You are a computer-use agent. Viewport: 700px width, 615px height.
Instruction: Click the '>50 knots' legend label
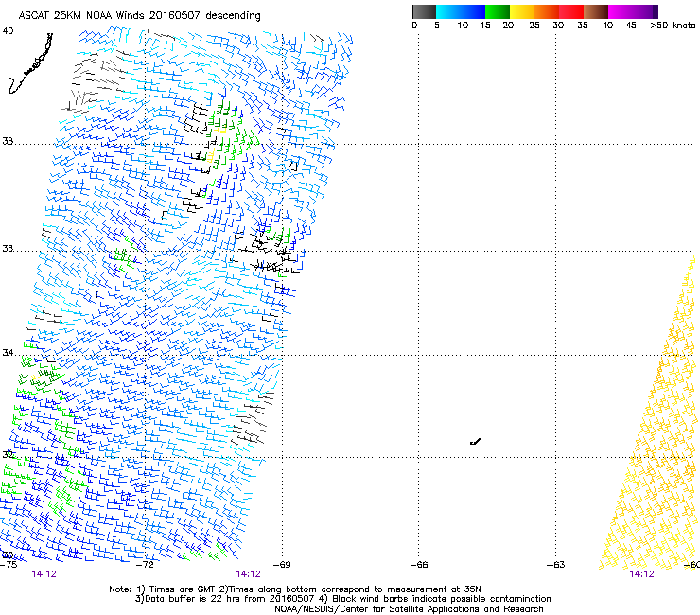[x=673, y=26]
